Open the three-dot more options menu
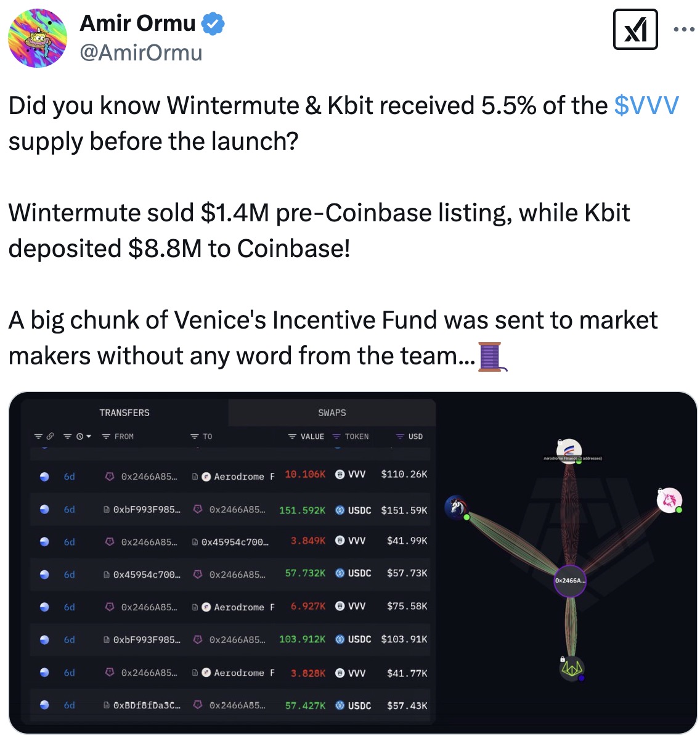 click(x=684, y=30)
